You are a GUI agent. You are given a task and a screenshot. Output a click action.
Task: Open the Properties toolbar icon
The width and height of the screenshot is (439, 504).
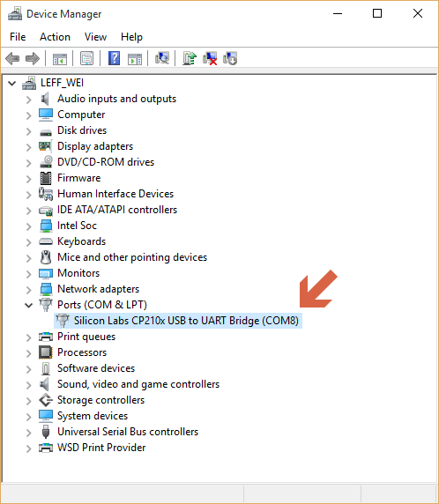[87, 58]
